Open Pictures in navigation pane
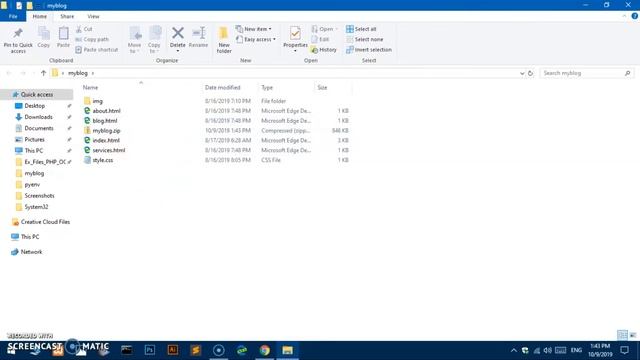The image size is (640, 360). (34, 139)
